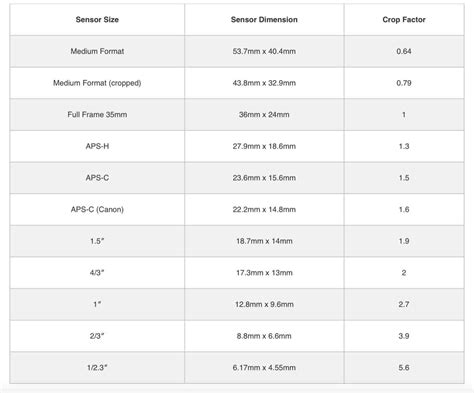The image size is (474, 393).
Task: Click the 1.9 crop factor value
Action: click(x=404, y=241)
